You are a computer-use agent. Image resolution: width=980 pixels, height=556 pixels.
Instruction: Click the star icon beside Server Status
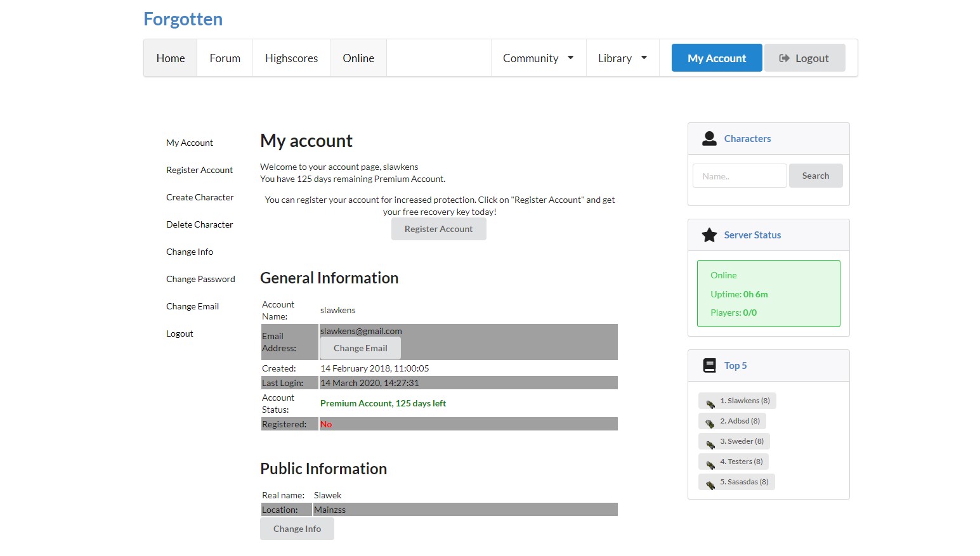[x=709, y=235]
